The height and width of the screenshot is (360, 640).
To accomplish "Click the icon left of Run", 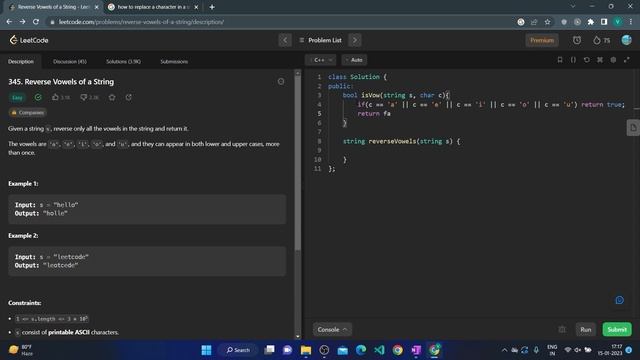I will [562, 329].
